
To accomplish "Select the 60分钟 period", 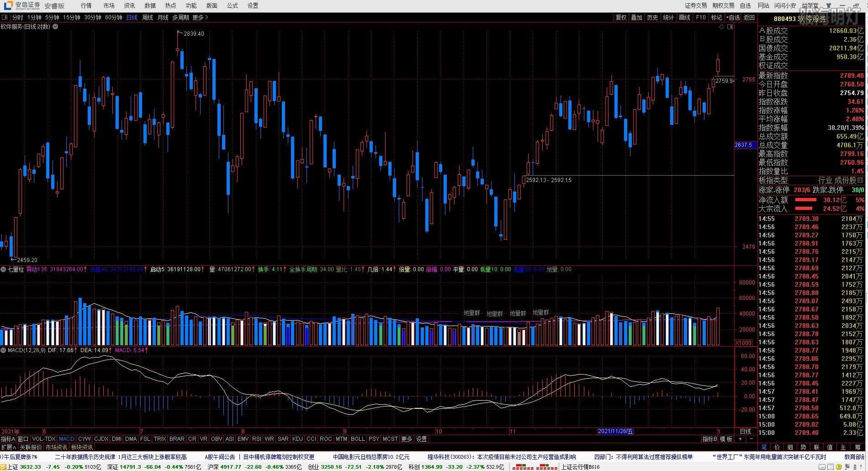I will click(x=113, y=17).
